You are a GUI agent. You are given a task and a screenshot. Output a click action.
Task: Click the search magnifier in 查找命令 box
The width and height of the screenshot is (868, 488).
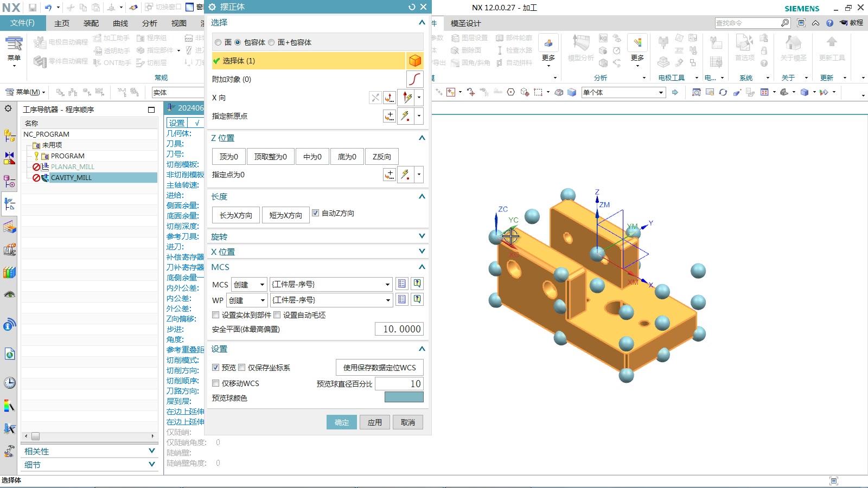coord(785,23)
